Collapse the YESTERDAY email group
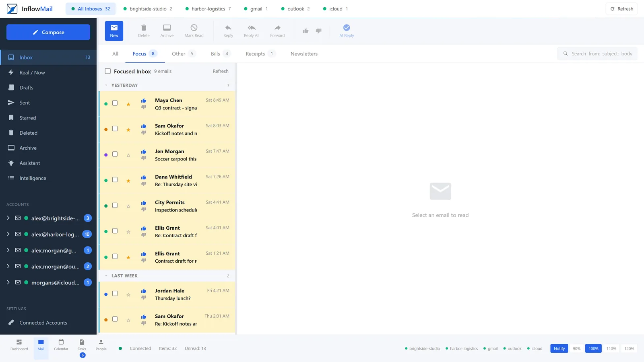The image size is (644, 362). [106, 85]
